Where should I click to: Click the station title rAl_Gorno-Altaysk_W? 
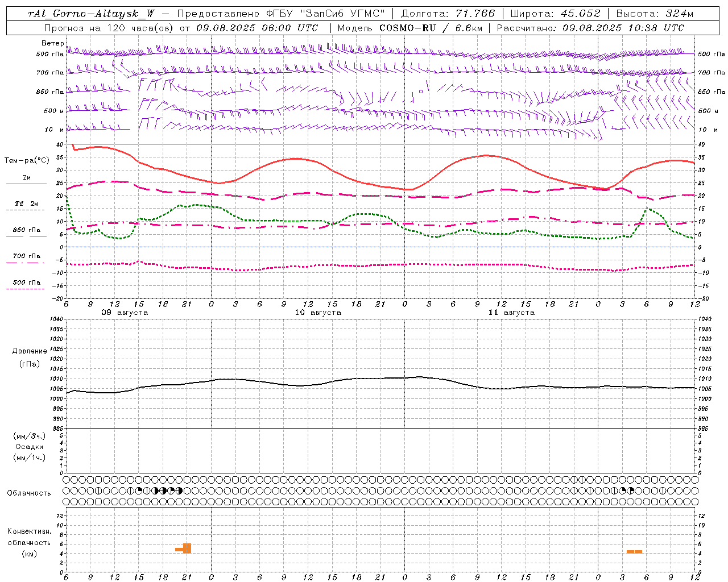click(91, 14)
